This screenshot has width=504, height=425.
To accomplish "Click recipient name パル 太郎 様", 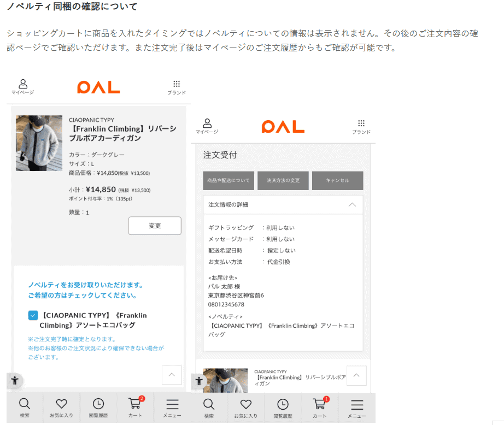I will (x=224, y=287).
